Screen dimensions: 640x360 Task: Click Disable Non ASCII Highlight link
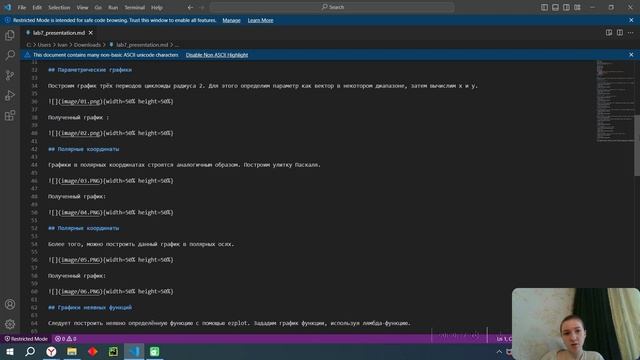(x=217, y=55)
